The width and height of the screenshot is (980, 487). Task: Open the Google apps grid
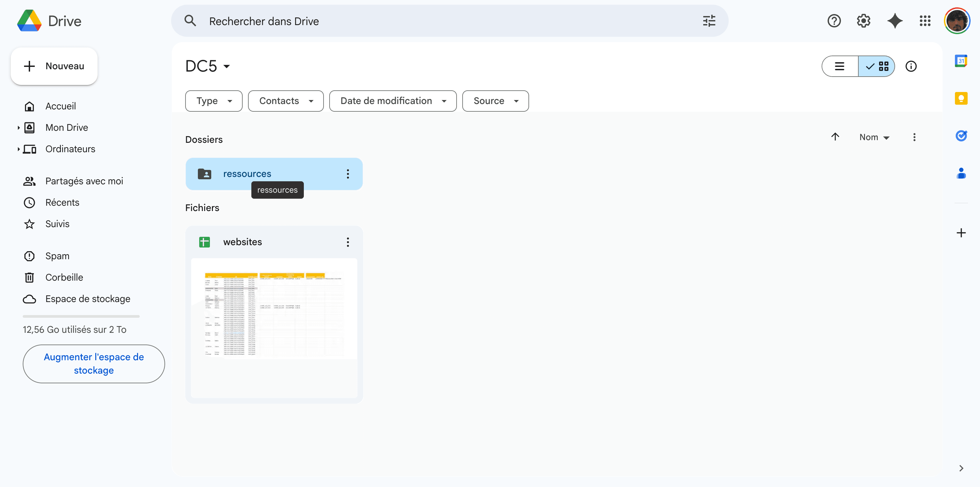click(925, 21)
